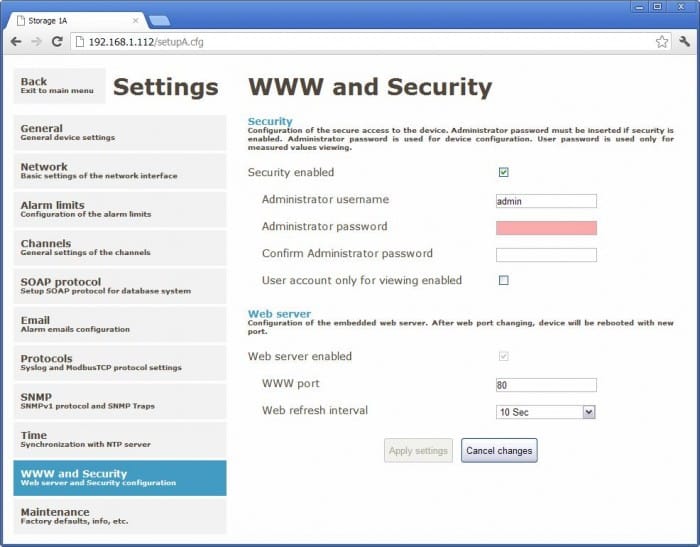Toggle the Security enabled checkbox
The image size is (700, 547).
pyautogui.click(x=503, y=173)
